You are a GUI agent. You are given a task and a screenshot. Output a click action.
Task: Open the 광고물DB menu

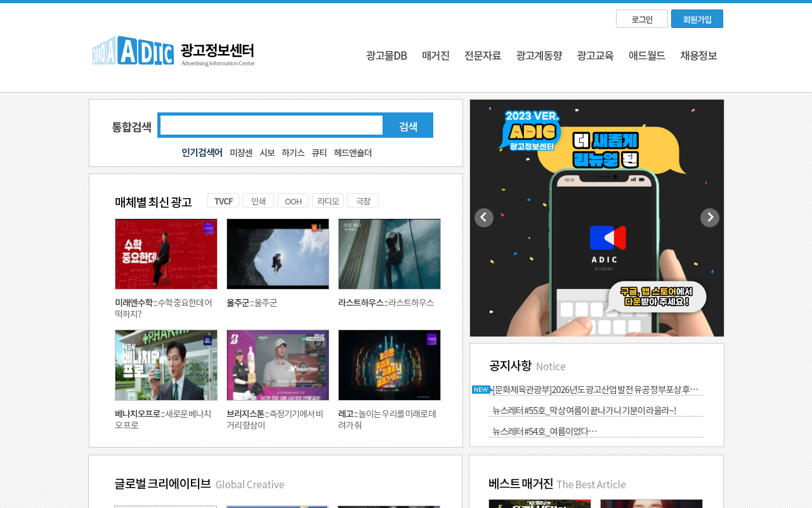coord(386,55)
